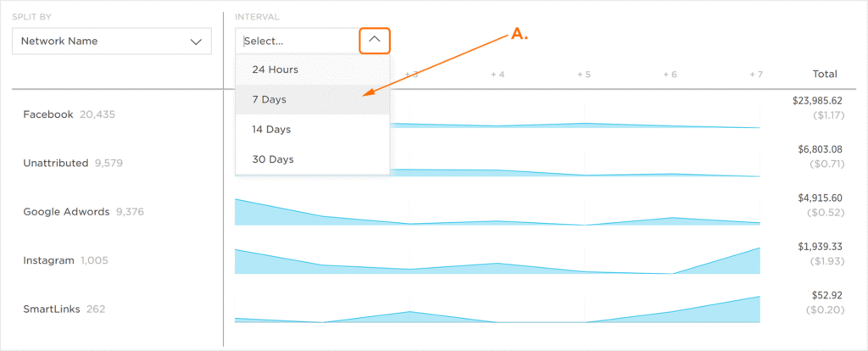Open the Network Name split-by dropdown

(112, 42)
